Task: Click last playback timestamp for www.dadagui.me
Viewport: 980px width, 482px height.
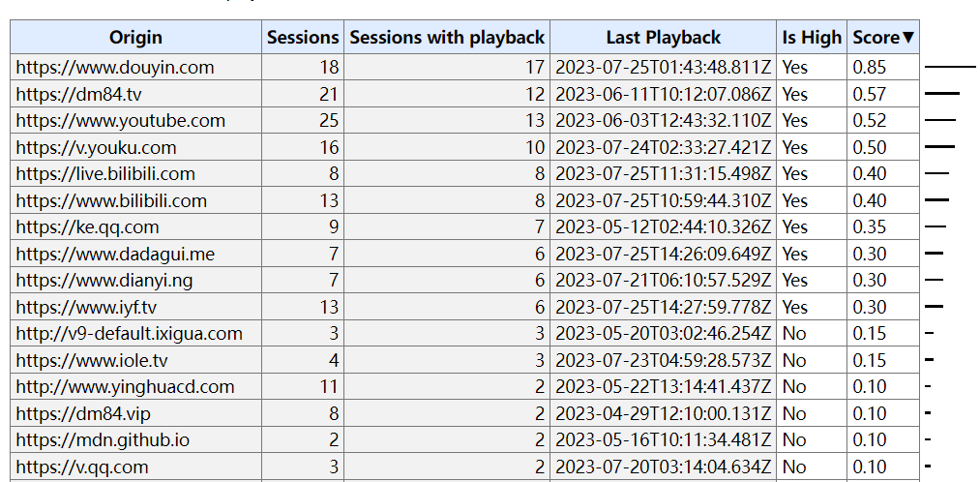Action: point(663,254)
